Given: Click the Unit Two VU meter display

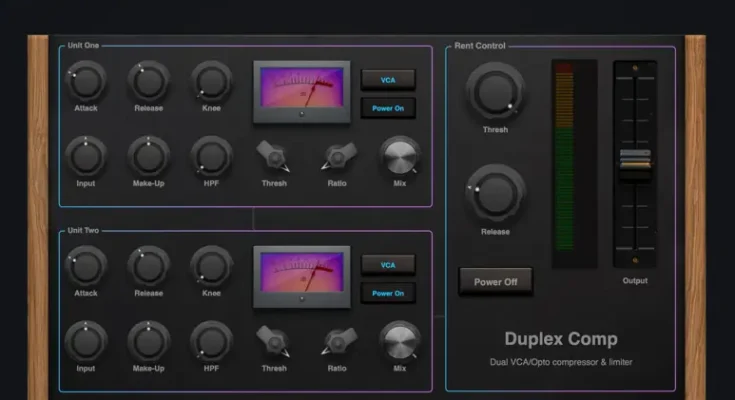Looking at the screenshot, I should 302,276.
